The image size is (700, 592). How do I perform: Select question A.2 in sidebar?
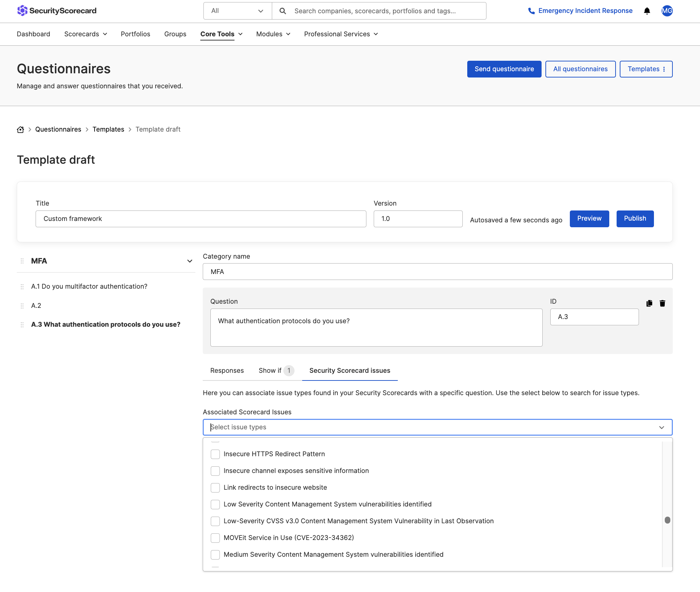tap(36, 306)
